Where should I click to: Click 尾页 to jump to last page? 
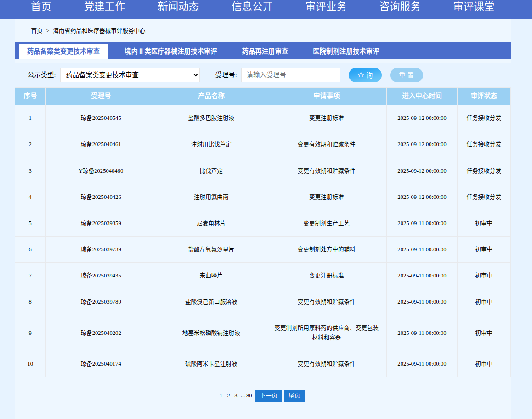(294, 396)
